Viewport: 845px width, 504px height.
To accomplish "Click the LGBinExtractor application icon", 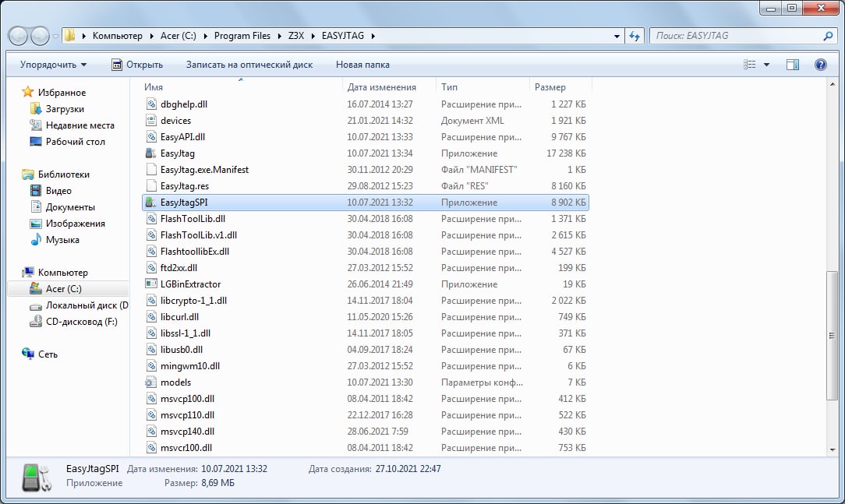I will click(x=151, y=284).
